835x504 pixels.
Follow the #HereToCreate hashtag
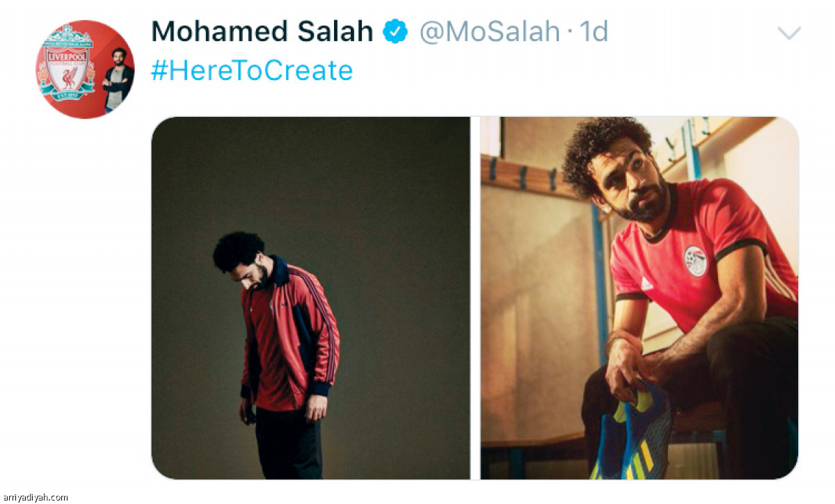point(252,70)
